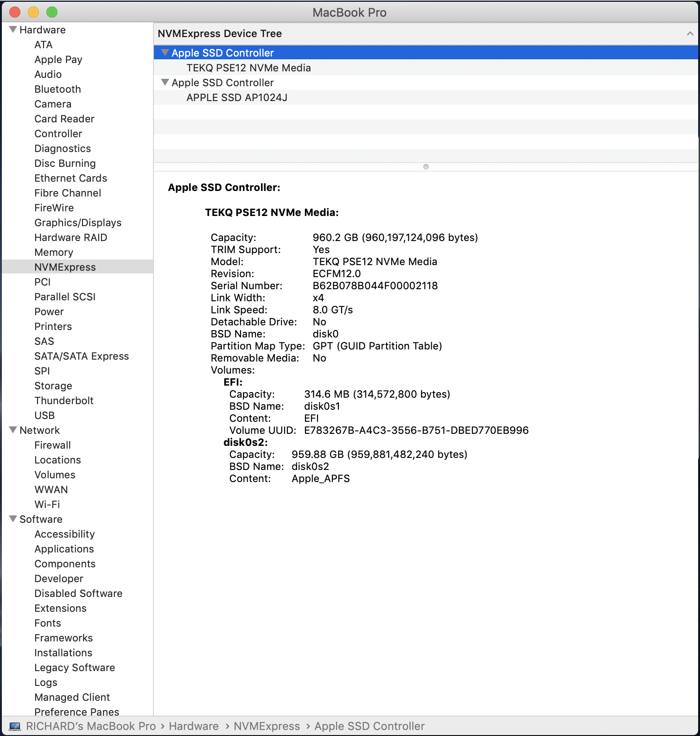Select Extensions in the sidebar
This screenshot has height=736, width=700.
pyautogui.click(x=60, y=608)
